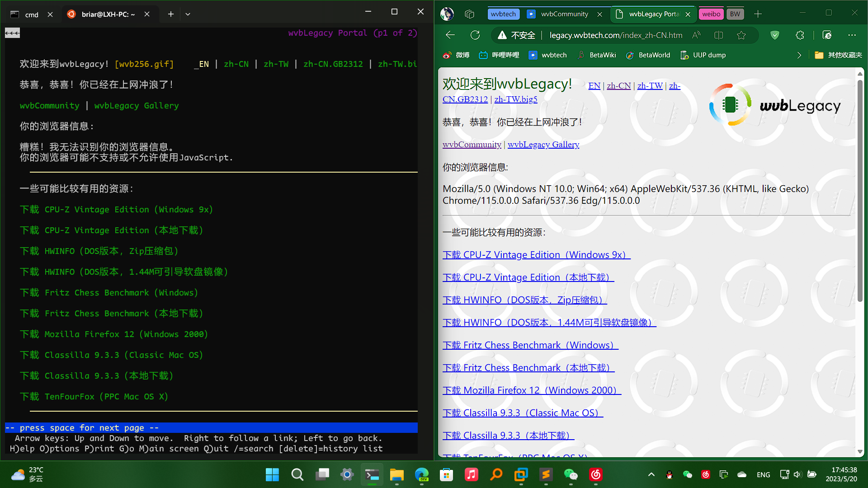Switch to wvbCommunity browser tab
This screenshot has height=488, width=868.
pyautogui.click(x=565, y=14)
